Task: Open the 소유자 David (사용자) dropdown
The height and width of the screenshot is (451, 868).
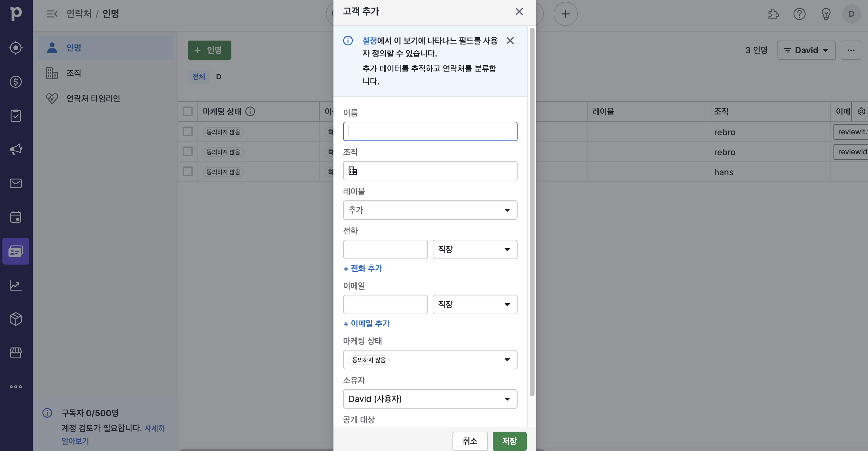Action: [430, 399]
